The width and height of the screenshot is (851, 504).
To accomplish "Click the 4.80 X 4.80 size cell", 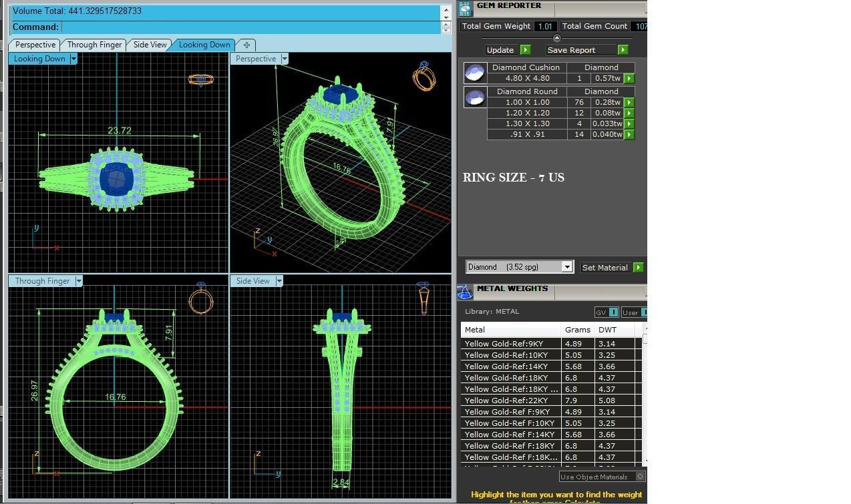I will (x=528, y=79).
